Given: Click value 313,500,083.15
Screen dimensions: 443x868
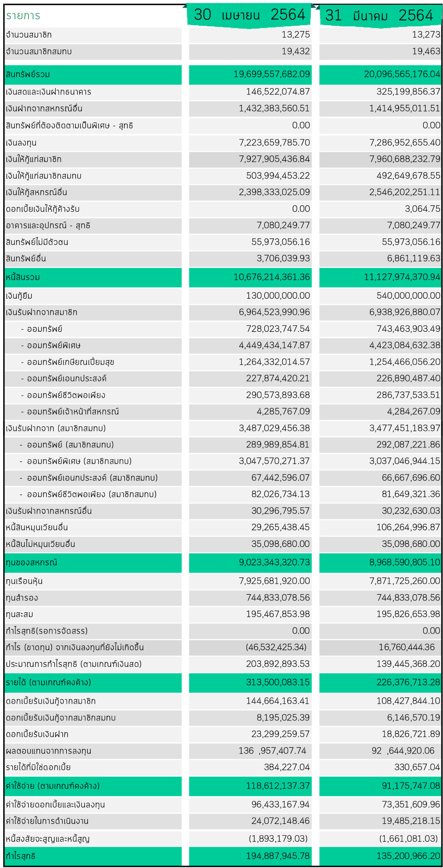Looking at the screenshot, I should pos(278,682).
